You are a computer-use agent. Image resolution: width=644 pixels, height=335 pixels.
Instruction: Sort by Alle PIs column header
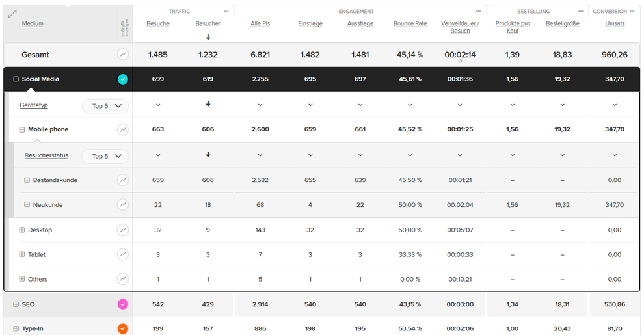pos(260,24)
